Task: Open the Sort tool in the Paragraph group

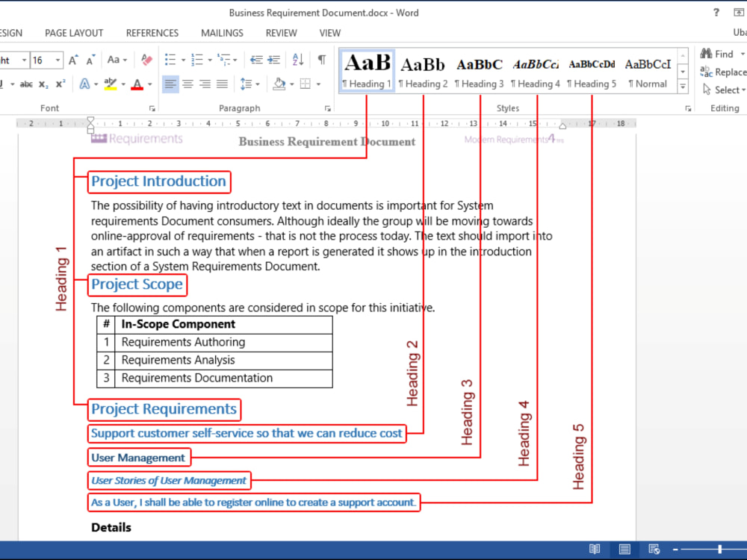Action: click(x=297, y=60)
